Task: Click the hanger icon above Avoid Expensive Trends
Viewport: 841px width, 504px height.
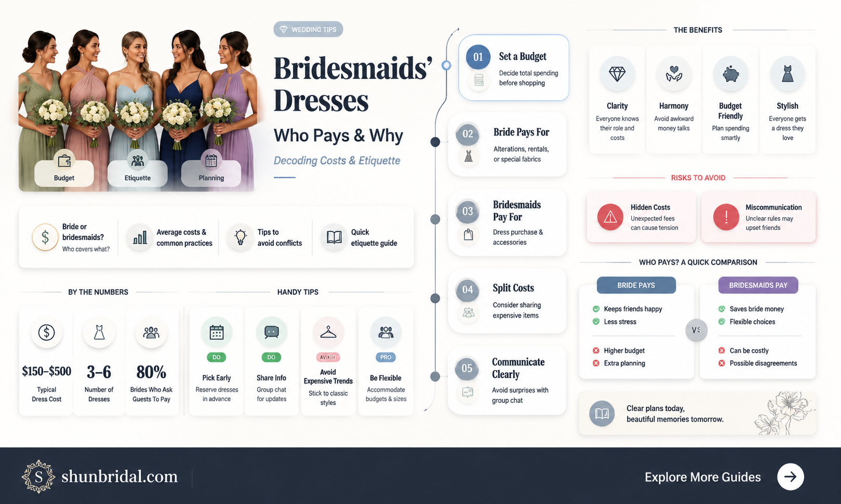Action: [x=328, y=332]
